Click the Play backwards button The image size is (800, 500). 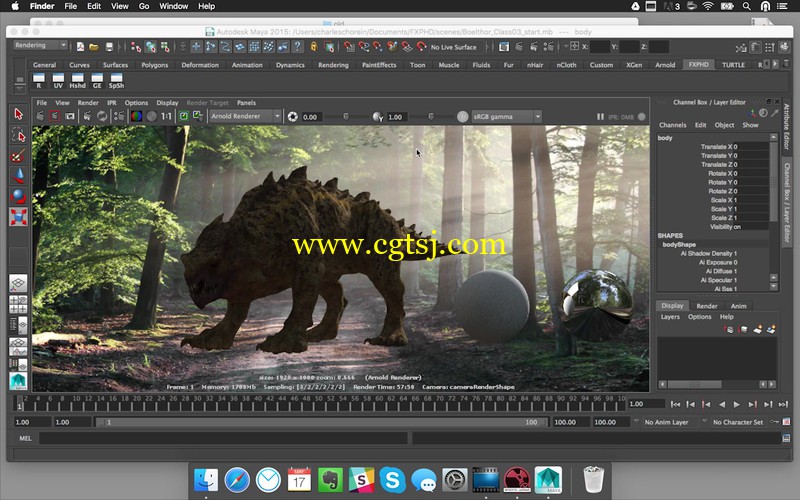tap(721, 404)
